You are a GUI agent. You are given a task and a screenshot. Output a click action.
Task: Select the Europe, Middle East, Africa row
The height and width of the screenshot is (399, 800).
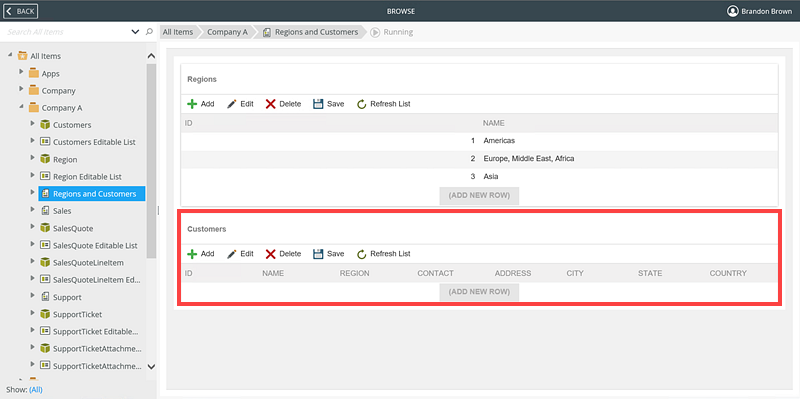pos(480,159)
